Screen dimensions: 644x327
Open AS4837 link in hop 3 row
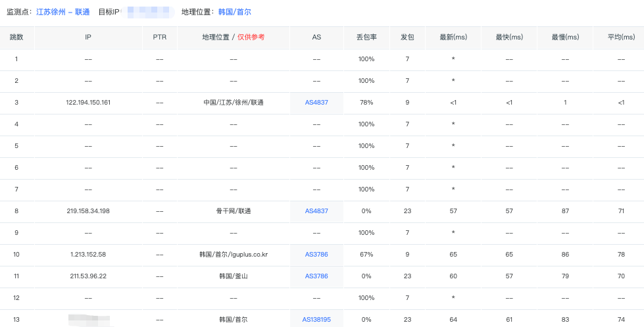click(316, 103)
